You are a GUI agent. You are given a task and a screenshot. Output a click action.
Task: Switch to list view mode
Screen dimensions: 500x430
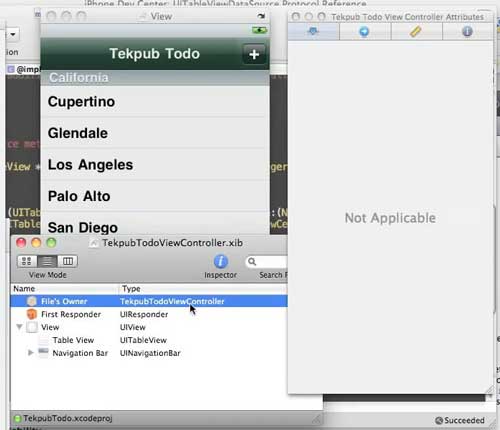(x=47, y=261)
